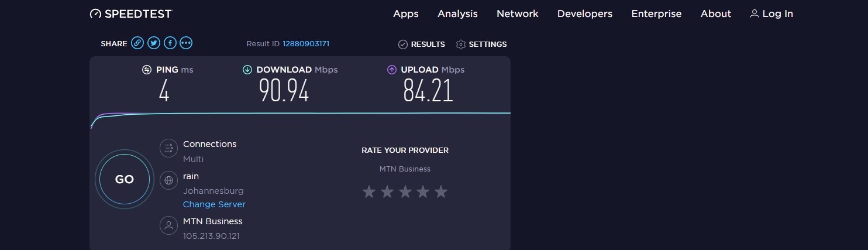This screenshot has width=868, height=250.
Task: Click the Connections multi icon
Action: tap(168, 148)
